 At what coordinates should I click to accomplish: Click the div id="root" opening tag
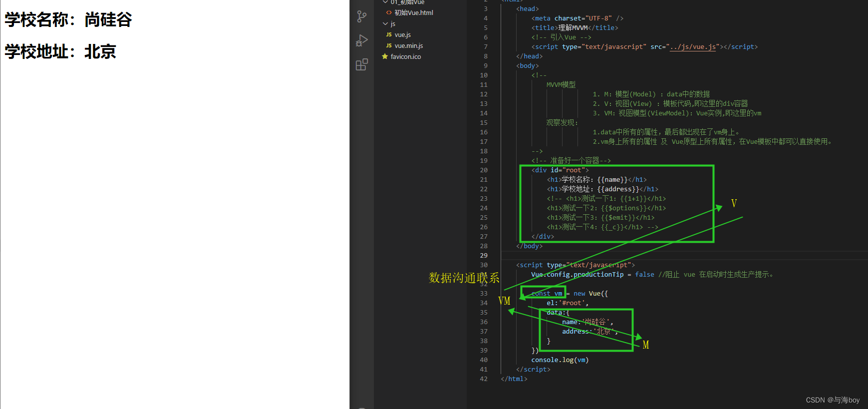[560, 170]
